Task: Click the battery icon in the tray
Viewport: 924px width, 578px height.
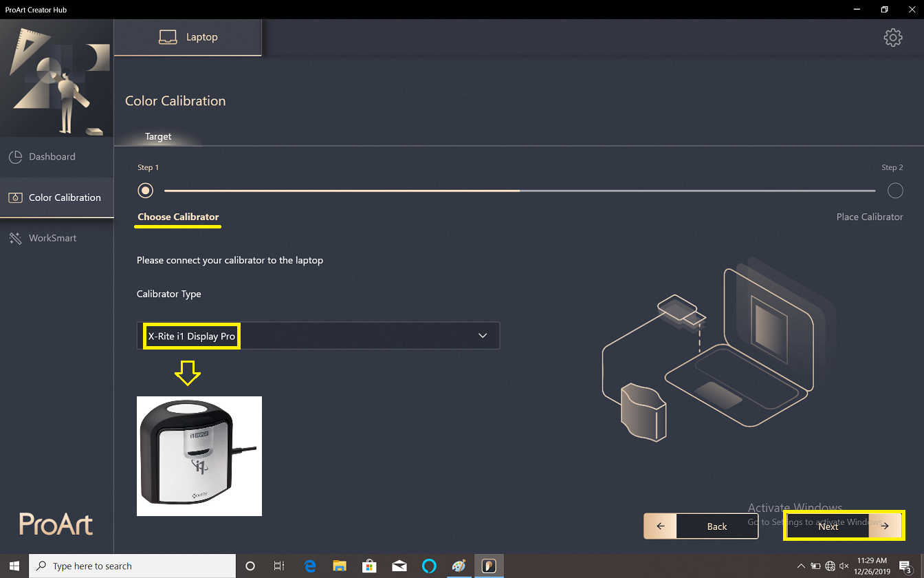Action: 815,566
